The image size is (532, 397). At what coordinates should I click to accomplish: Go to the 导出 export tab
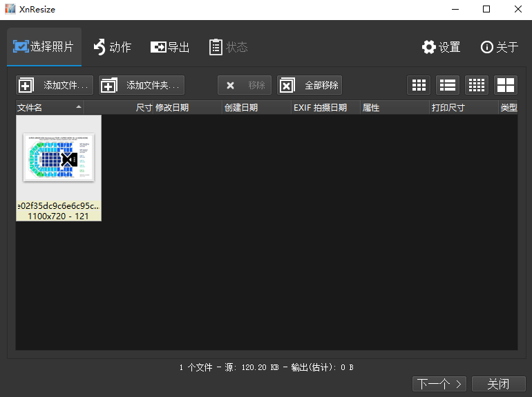(x=170, y=47)
